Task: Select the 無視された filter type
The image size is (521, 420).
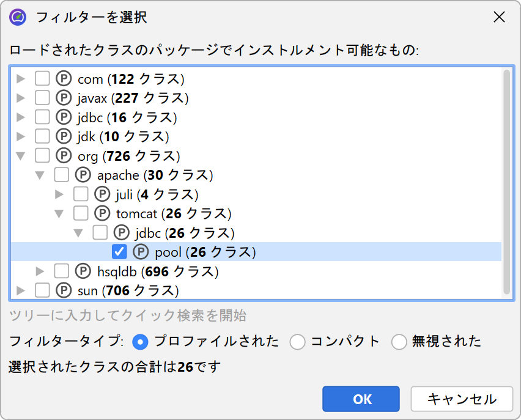Action: [399, 342]
